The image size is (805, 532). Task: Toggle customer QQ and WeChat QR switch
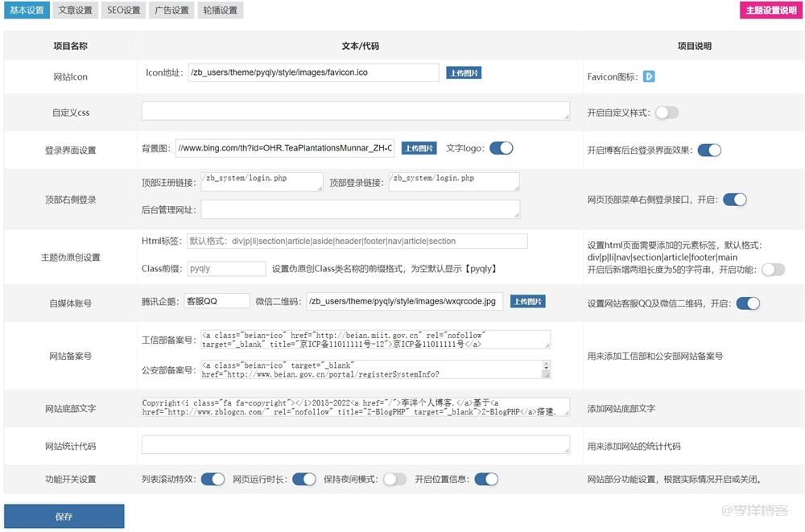coord(748,303)
